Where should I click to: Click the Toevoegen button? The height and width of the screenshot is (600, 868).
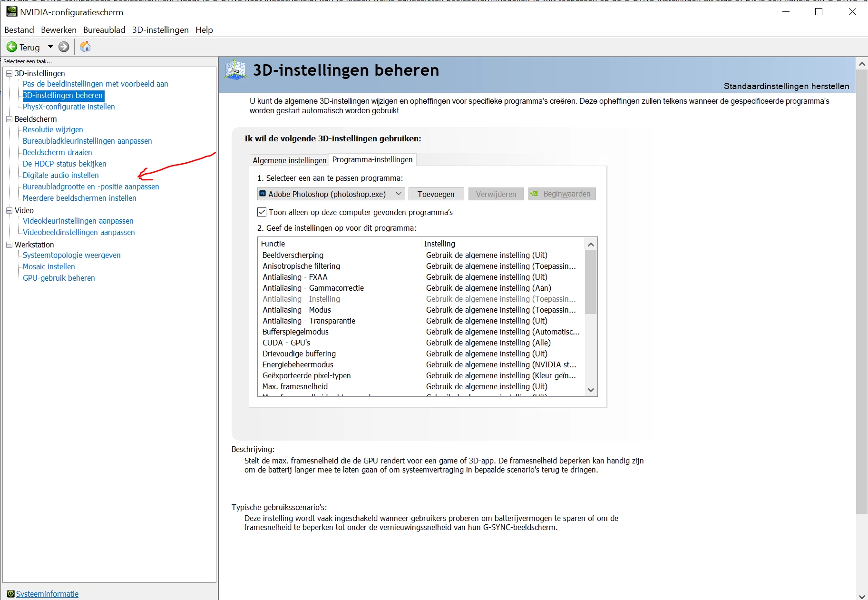pos(436,194)
